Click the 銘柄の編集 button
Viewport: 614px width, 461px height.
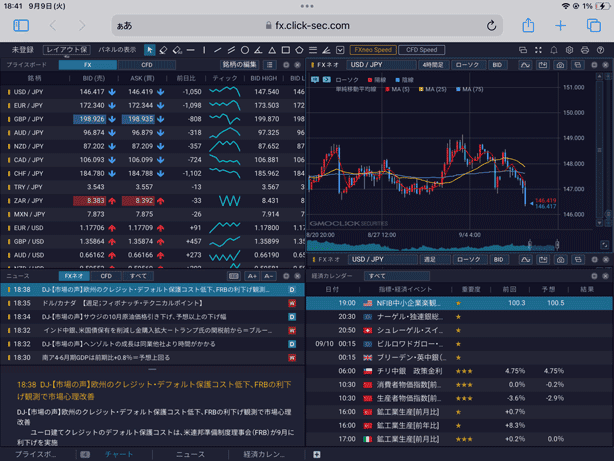239,65
